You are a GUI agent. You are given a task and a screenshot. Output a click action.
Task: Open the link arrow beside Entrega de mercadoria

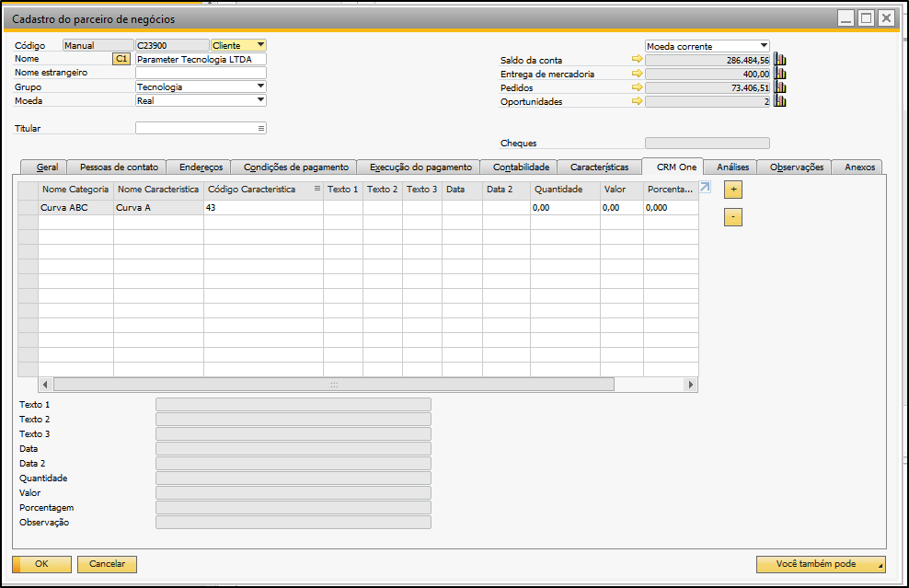click(x=637, y=74)
